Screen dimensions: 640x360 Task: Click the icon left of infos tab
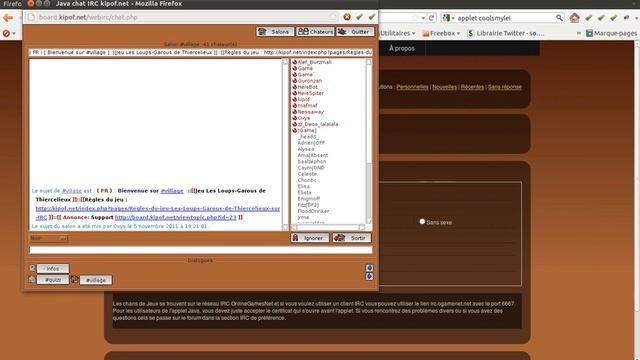coord(32,268)
